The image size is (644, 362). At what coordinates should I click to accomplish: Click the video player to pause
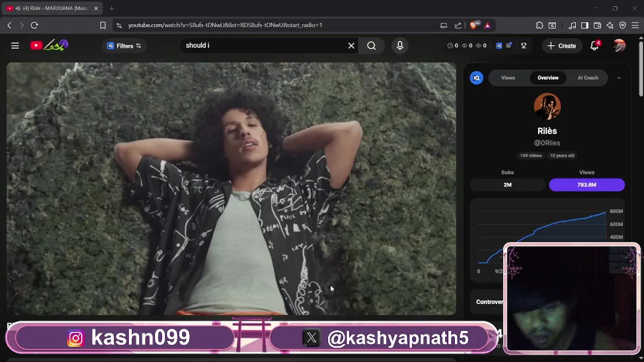point(231,189)
